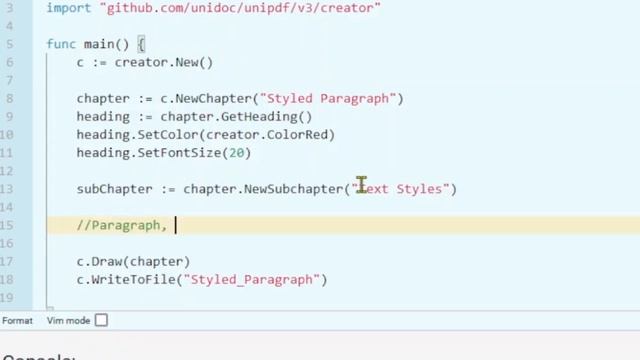
Task: Click the "Styled Paragraph" string on line 8
Action: [328, 99]
